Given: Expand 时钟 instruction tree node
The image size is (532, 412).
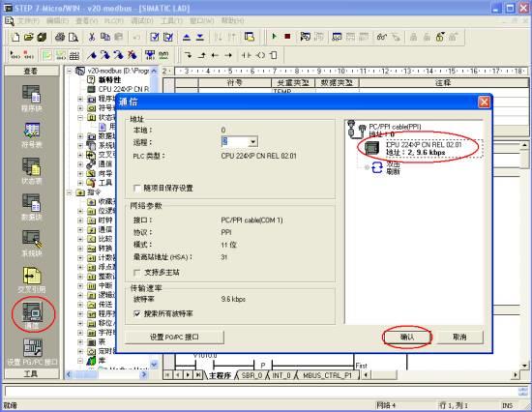Looking at the screenshot, I should click(x=80, y=221).
